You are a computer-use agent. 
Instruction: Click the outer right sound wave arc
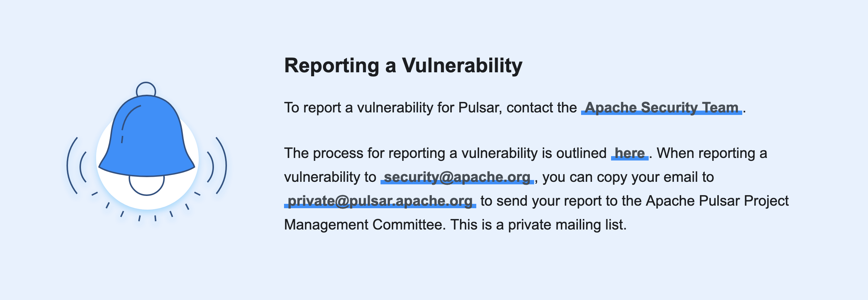click(222, 166)
